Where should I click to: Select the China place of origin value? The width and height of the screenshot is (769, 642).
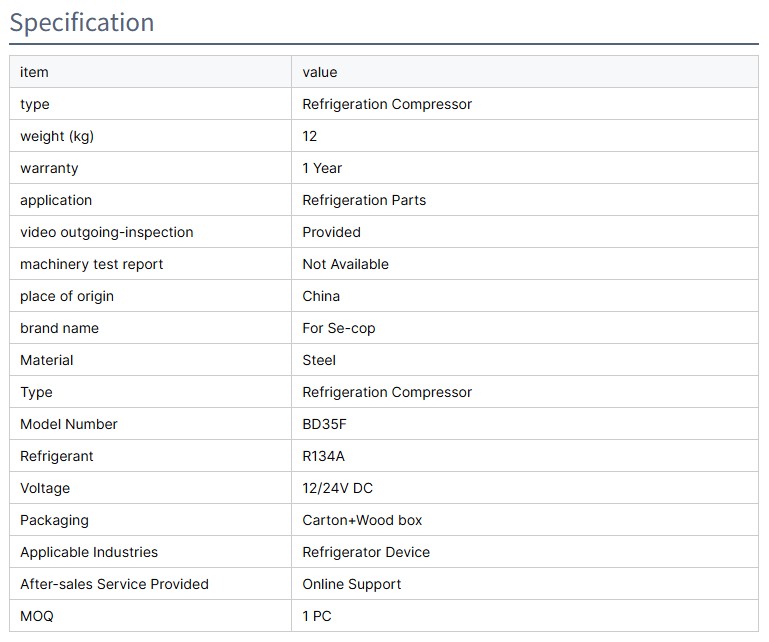[321, 296]
